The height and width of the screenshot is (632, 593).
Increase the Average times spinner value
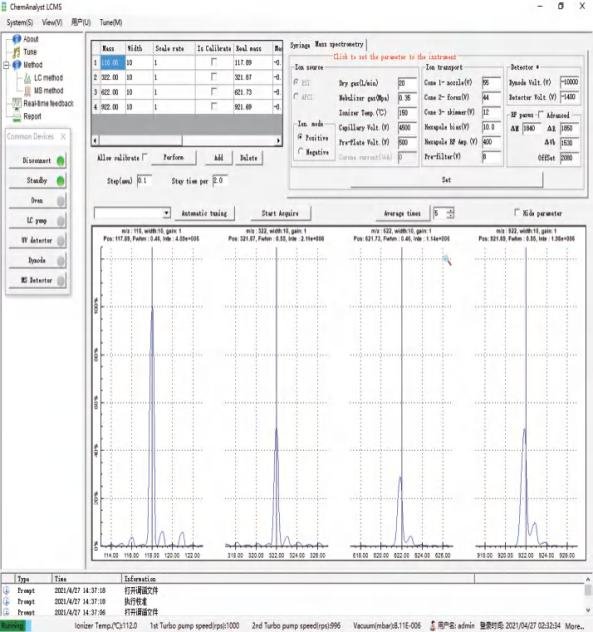click(451, 210)
